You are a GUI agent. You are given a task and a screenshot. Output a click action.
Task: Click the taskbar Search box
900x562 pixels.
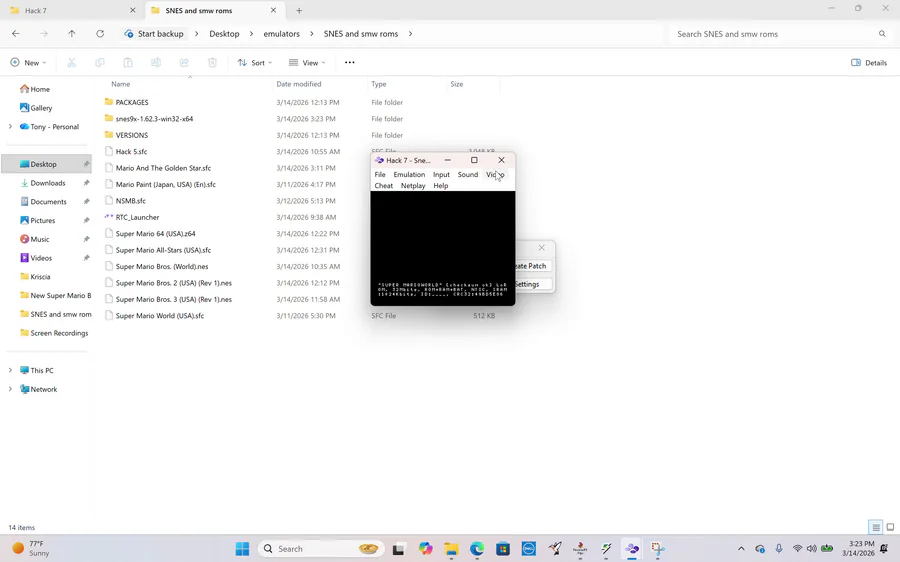point(320,549)
